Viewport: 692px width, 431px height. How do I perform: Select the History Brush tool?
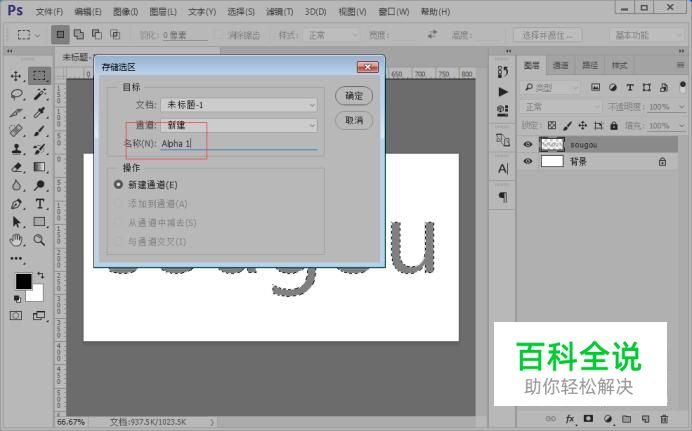40,149
